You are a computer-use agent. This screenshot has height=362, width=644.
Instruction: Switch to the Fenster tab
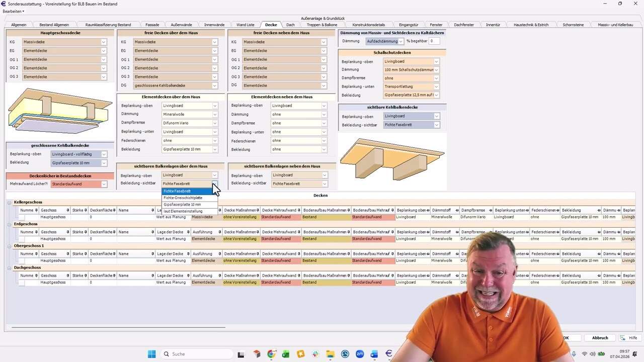pos(436,24)
